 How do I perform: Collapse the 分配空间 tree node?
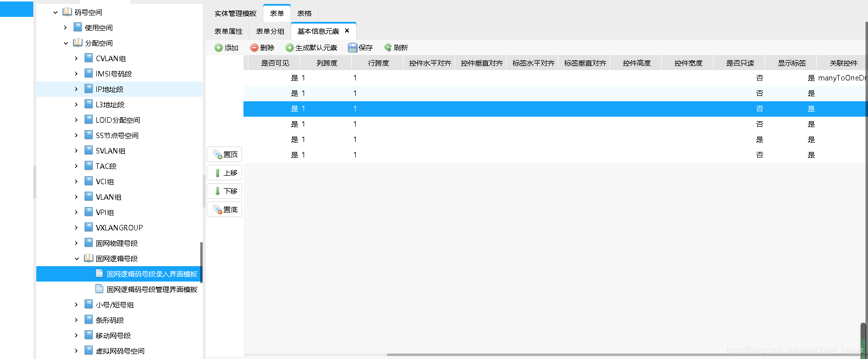tap(66, 43)
